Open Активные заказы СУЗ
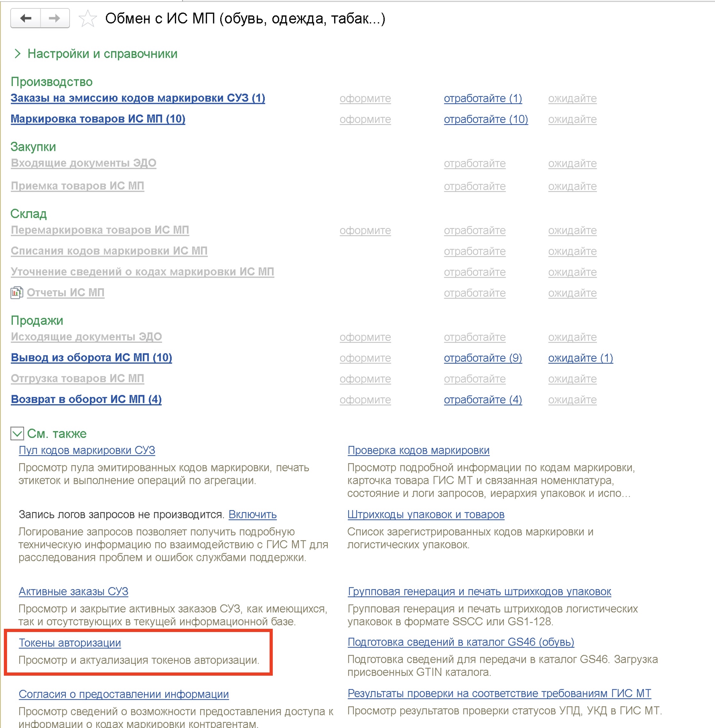 click(x=73, y=592)
